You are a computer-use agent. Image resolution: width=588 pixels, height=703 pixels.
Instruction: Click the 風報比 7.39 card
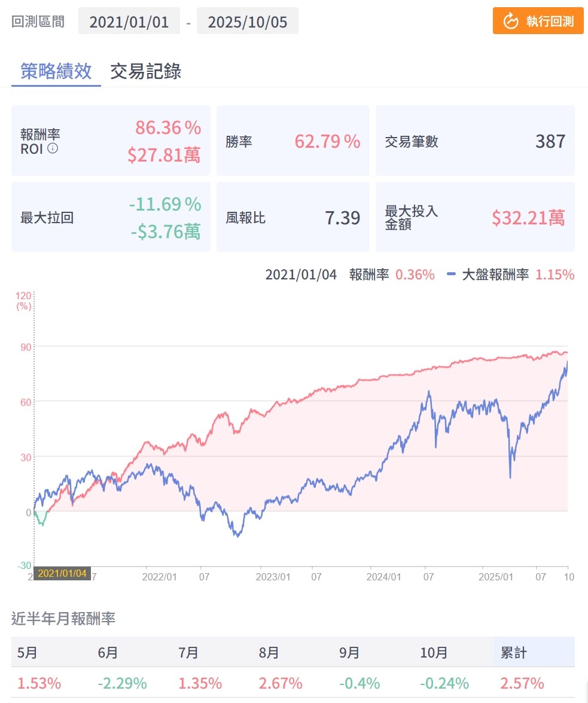[x=293, y=217]
